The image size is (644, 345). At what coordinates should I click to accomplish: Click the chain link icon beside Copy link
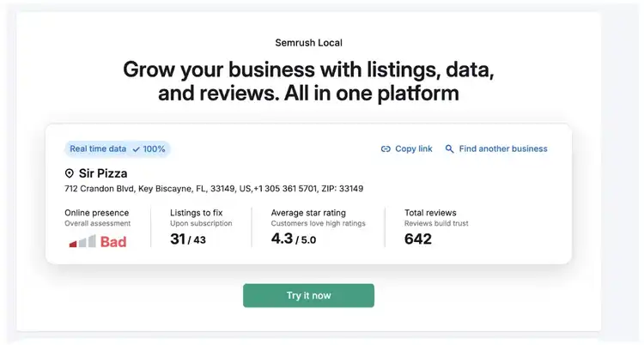click(386, 149)
